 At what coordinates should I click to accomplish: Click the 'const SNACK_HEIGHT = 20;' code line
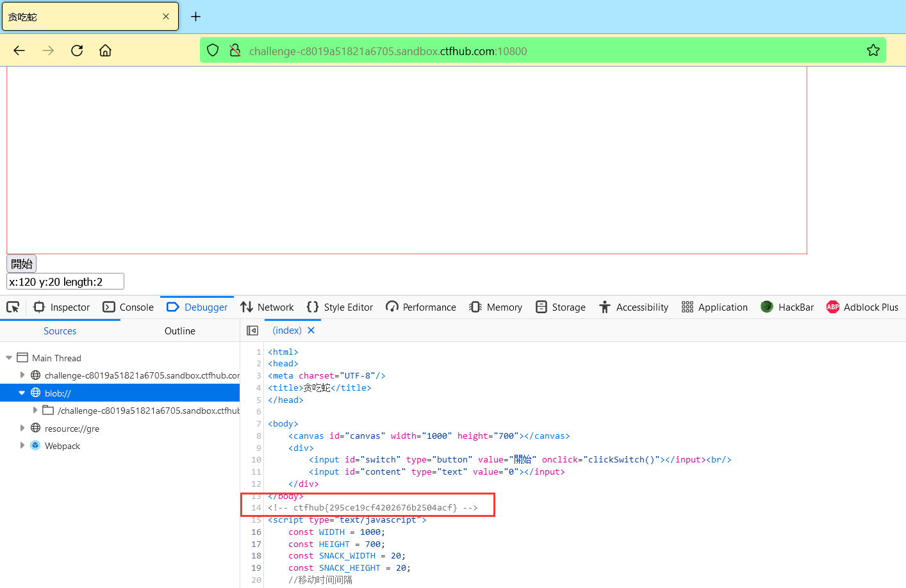(x=350, y=568)
